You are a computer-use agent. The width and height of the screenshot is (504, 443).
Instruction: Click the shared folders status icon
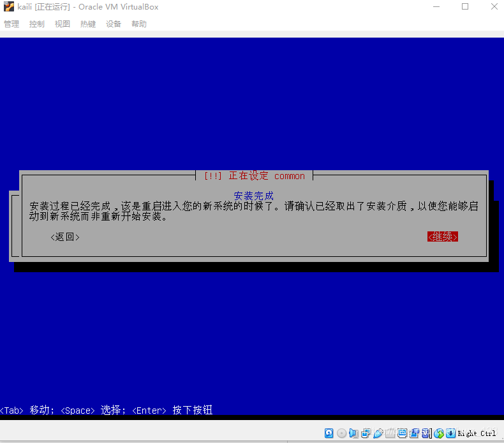pyautogui.click(x=390, y=433)
